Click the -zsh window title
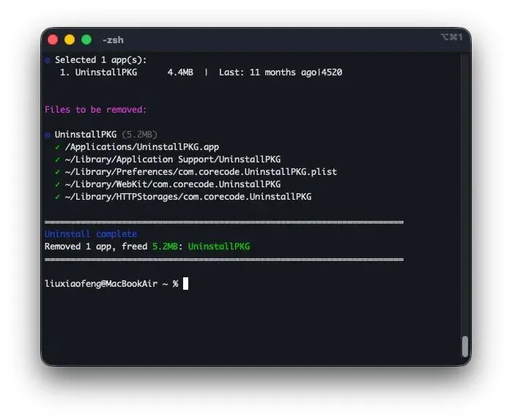Image resolution: width=512 pixels, height=420 pixels. (x=113, y=40)
